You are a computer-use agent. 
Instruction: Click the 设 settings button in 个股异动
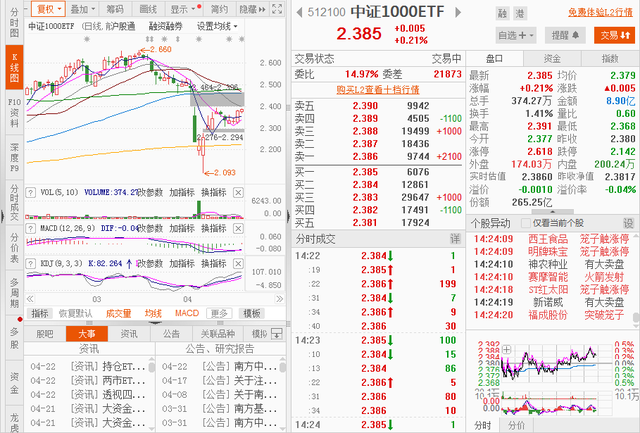pyautogui.click(x=628, y=223)
